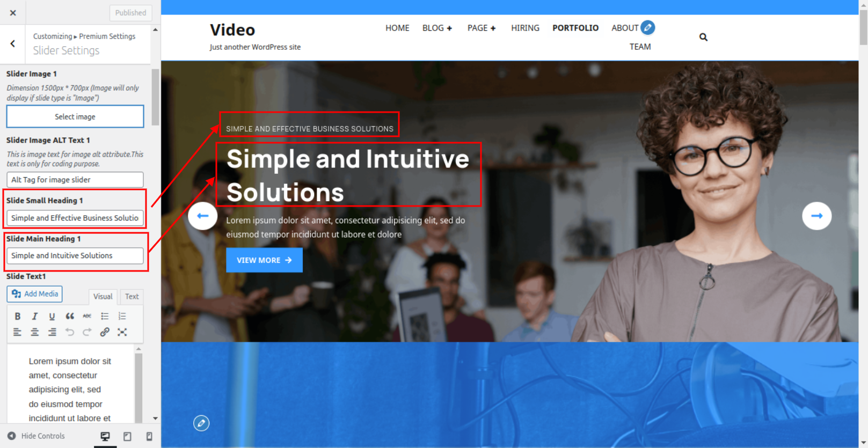Open fullscreen mode for the text editor
This screenshot has height=448, width=868.
click(122, 332)
